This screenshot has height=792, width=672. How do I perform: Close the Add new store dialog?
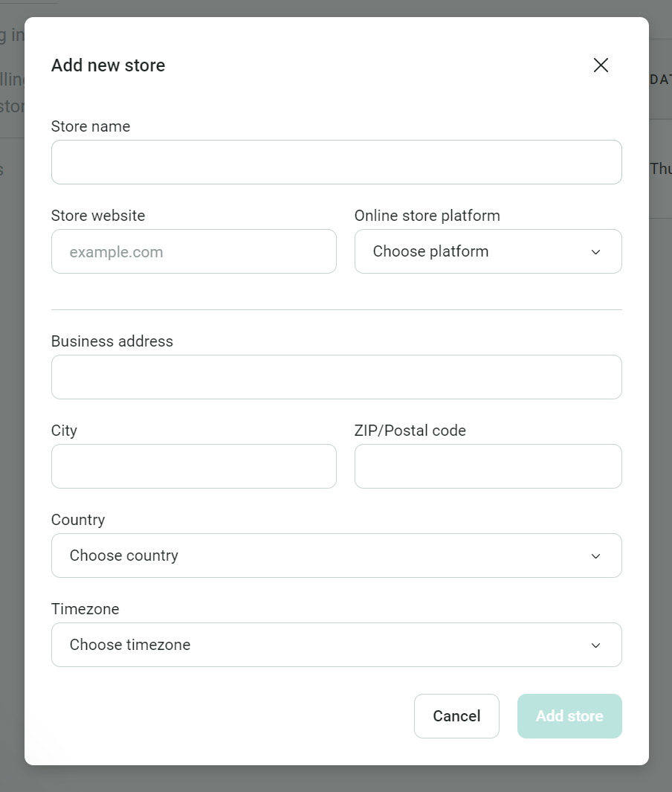(601, 65)
